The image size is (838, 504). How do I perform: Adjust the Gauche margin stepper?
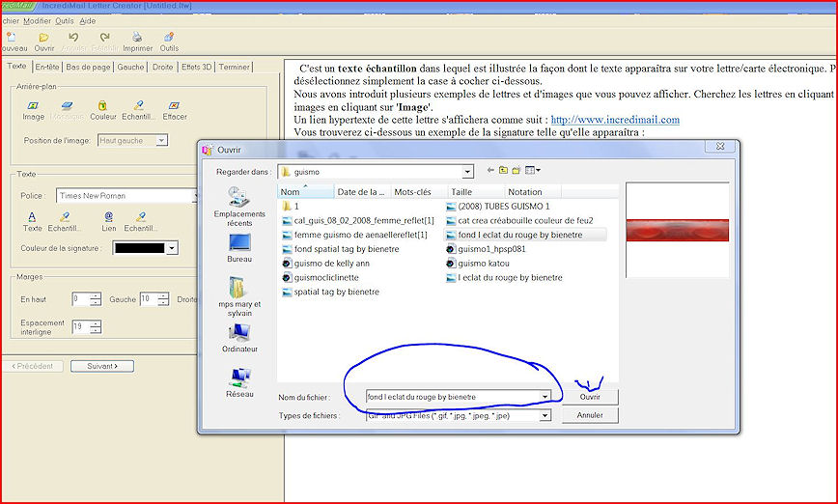(163, 299)
